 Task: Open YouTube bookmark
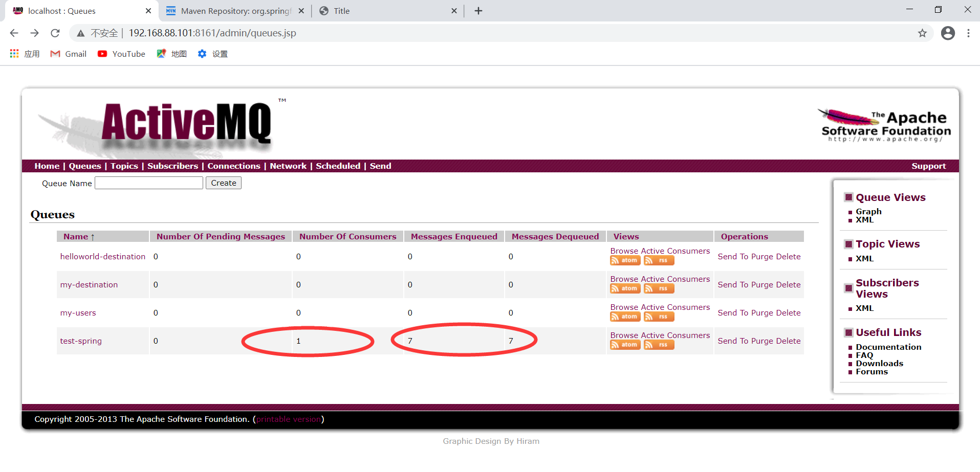click(122, 54)
